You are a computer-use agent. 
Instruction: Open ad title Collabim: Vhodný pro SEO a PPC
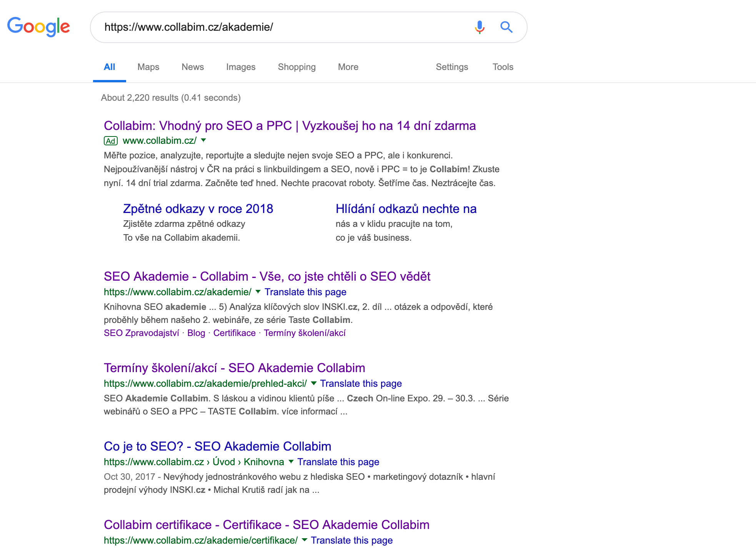tap(290, 126)
